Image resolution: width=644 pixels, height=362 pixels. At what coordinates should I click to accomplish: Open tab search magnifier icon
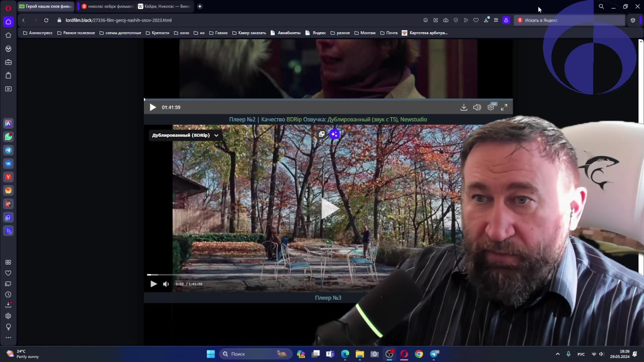click(601, 7)
